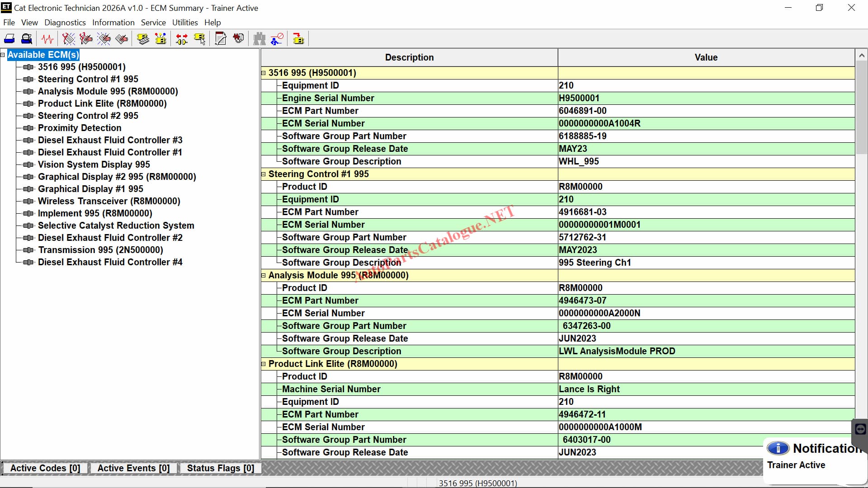Collapse the Steering Control #1 995 group
Screen dimensions: 868x488
pyautogui.click(x=264, y=174)
